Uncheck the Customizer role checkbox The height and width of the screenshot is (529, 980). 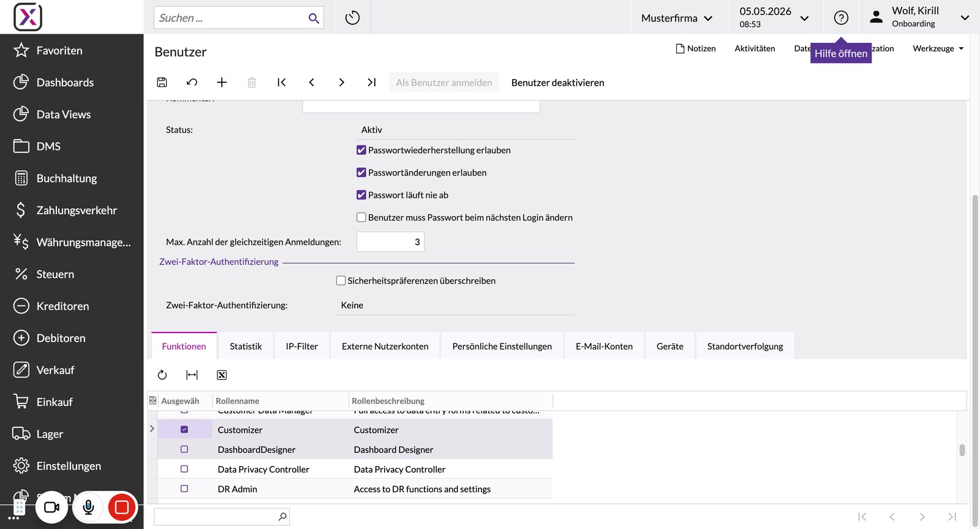coord(184,430)
